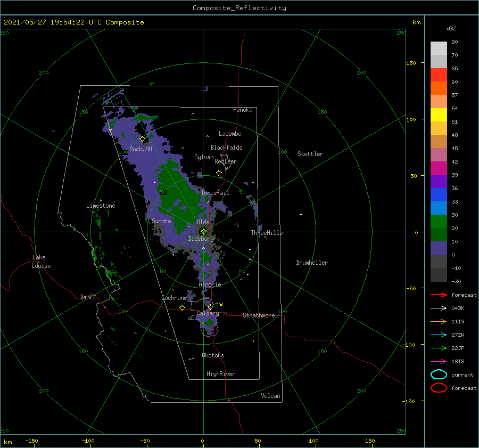Click the Sundre label
Screen dimensions: 479x448
[162, 221]
